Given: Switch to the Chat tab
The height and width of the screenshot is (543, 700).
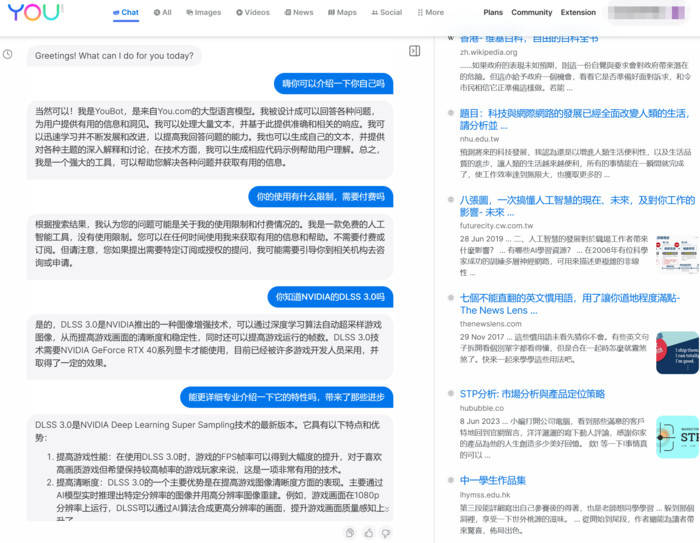Looking at the screenshot, I should [x=125, y=13].
